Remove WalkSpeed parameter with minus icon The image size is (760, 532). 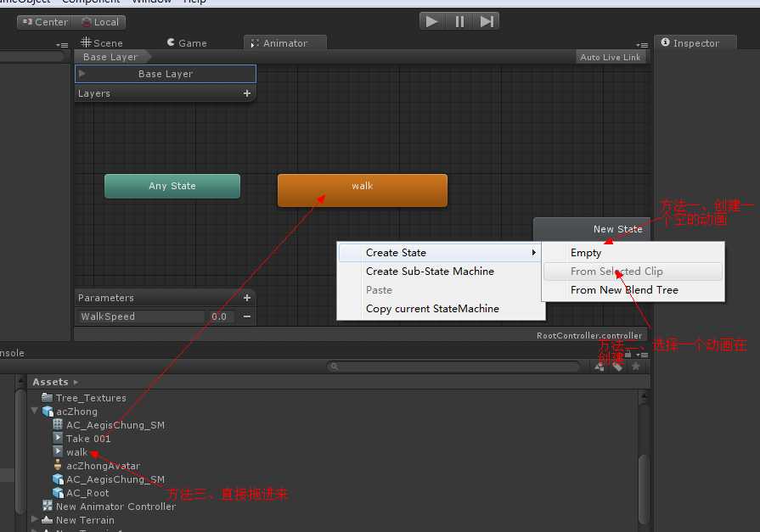click(x=247, y=316)
